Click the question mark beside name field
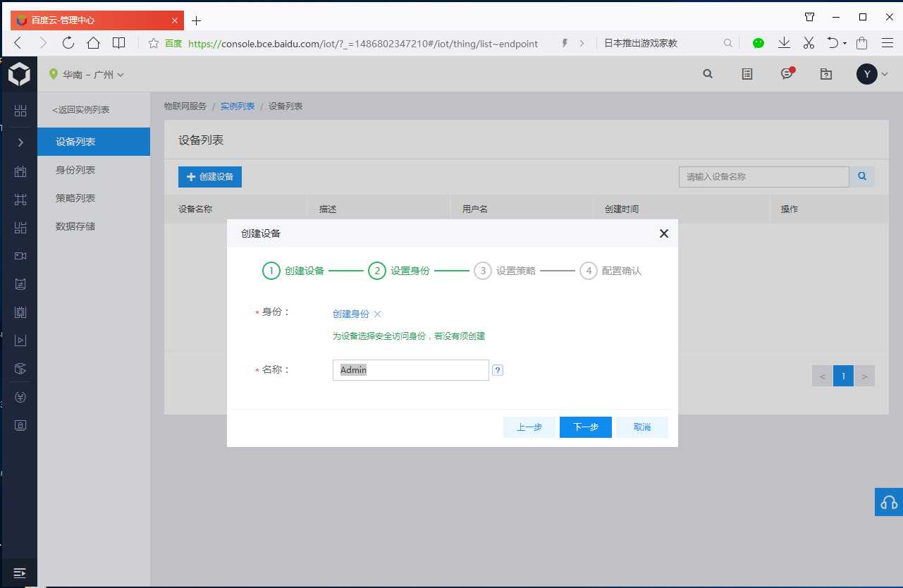Image resolution: width=903 pixels, height=588 pixels. [498, 370]
